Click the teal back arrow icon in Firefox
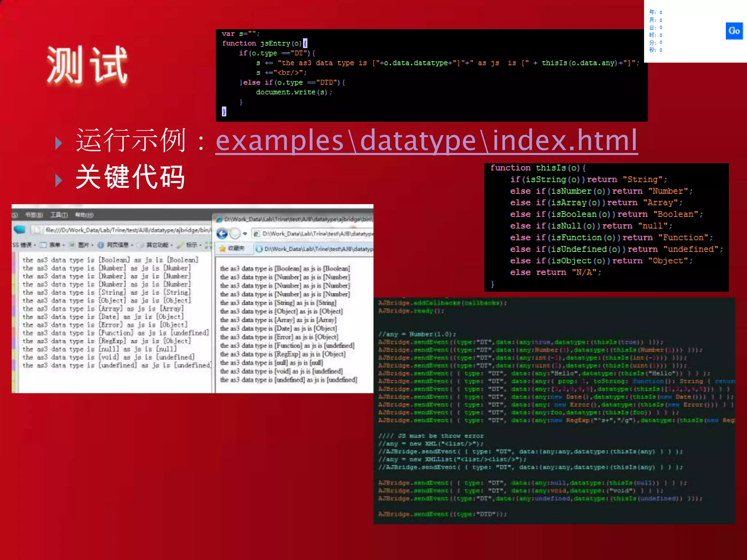 [20, 230]
